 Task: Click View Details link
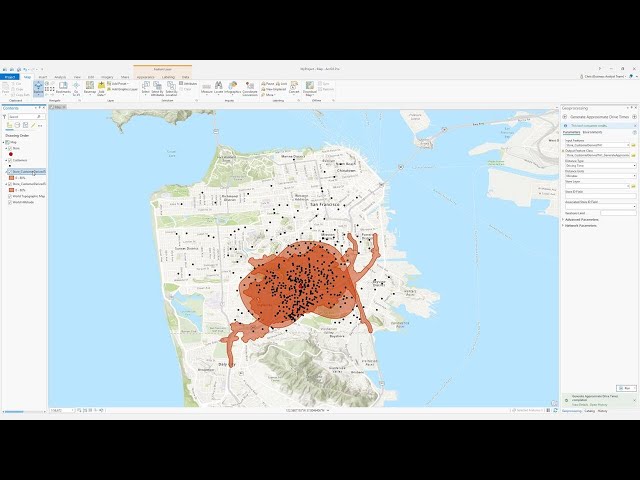click(580, 404)
